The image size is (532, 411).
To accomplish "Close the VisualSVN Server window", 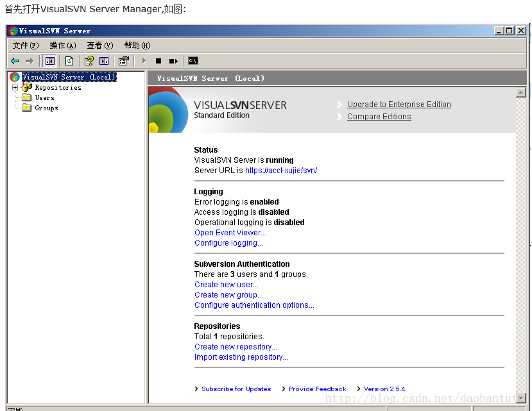I will click(x=521, y=31).
